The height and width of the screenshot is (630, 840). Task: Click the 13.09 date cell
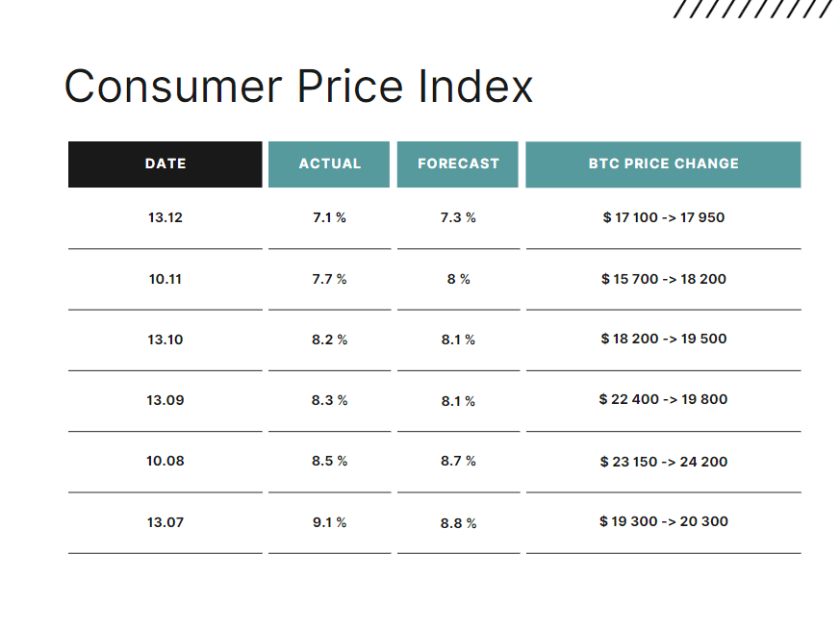click(165, 400)
